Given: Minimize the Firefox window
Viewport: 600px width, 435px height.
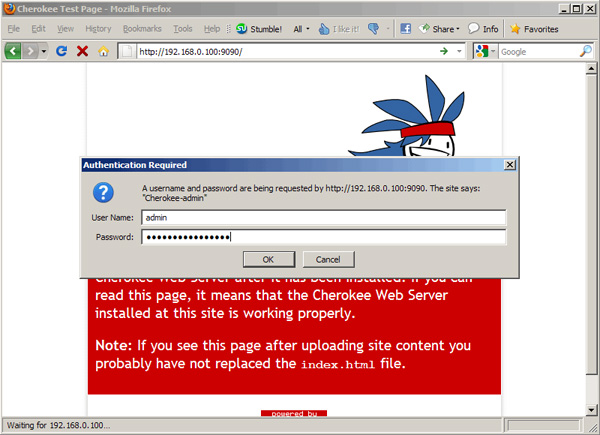Looking at the screenshot, I should 563,9.
